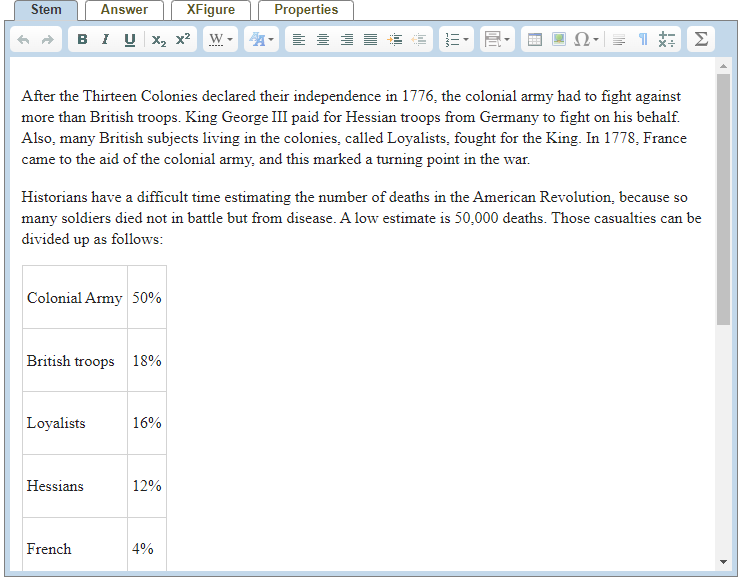
Task: Click the 12% table cell
Action: [x=147, y=486]
